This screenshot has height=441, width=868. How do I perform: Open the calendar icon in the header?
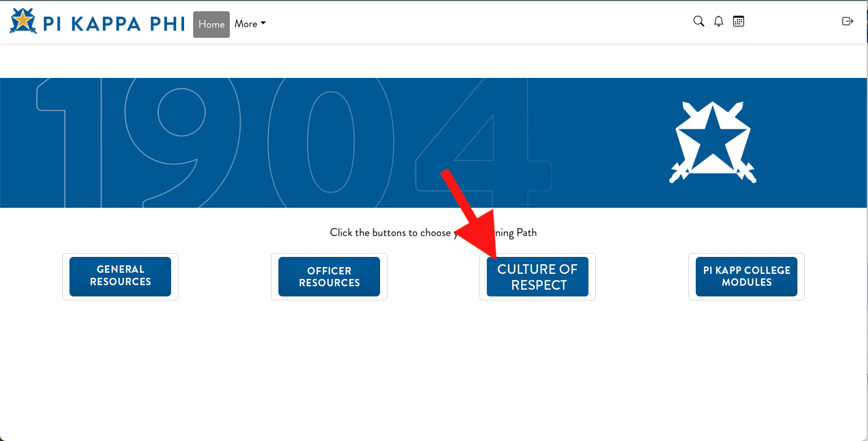point(739,21)
